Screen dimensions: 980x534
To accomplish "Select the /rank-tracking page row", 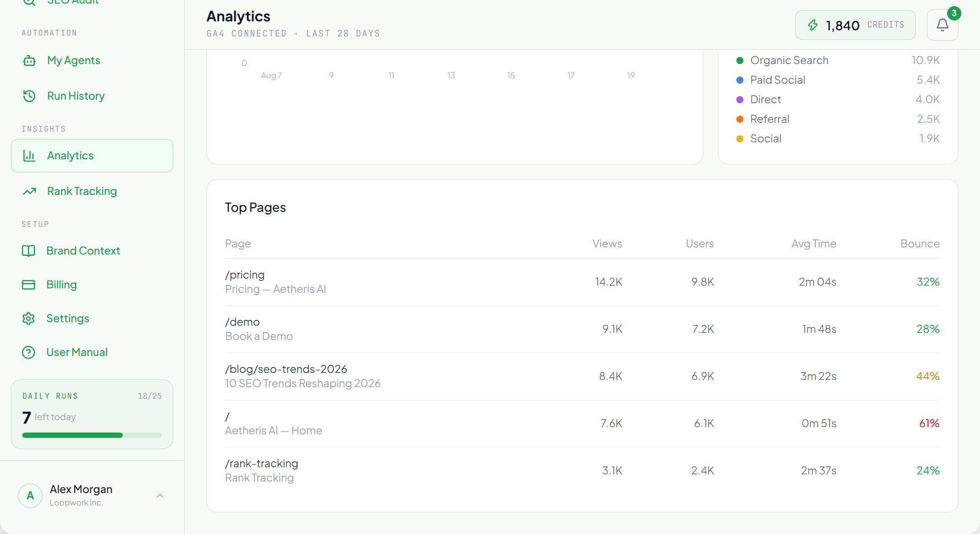I will pyautogui.click(x=582, y=471).
